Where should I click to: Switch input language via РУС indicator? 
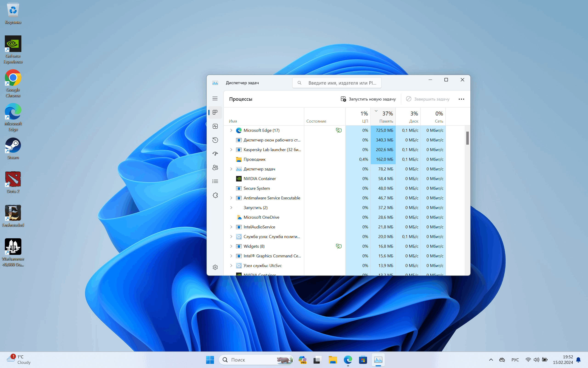515,360
